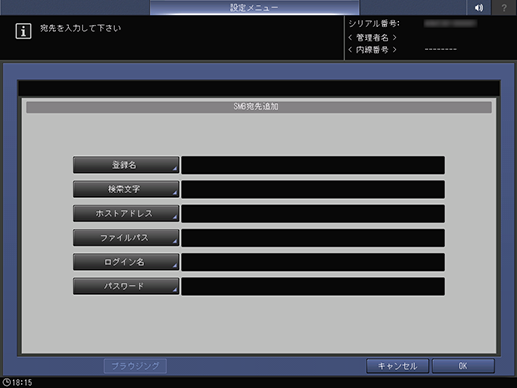
Task: Select the 内線番号 label
Action: 372,50
